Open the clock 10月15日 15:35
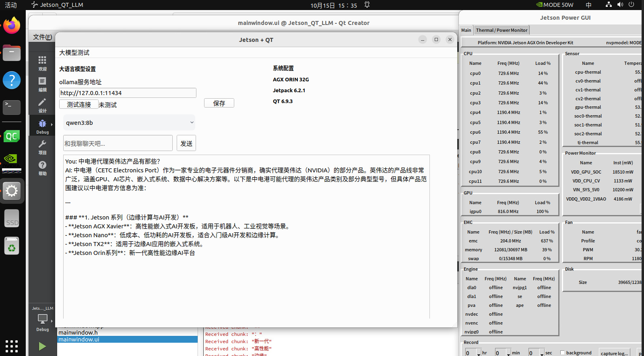 click(334, 5)
